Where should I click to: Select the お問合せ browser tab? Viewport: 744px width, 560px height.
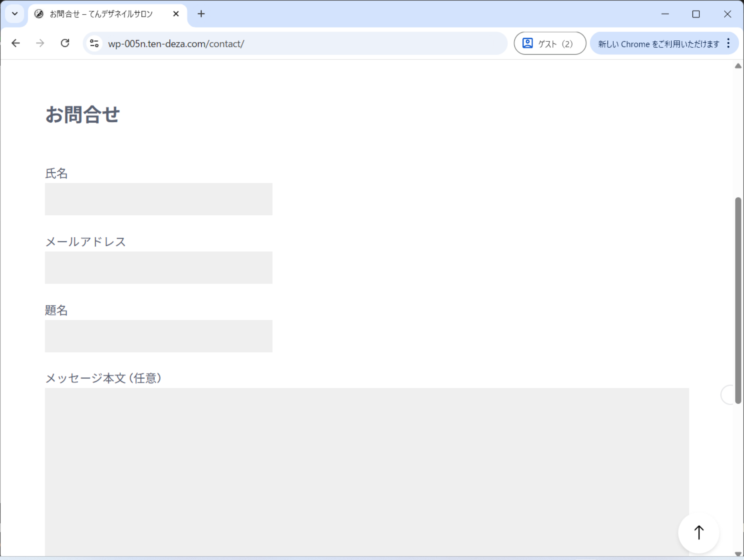[101, 14]
